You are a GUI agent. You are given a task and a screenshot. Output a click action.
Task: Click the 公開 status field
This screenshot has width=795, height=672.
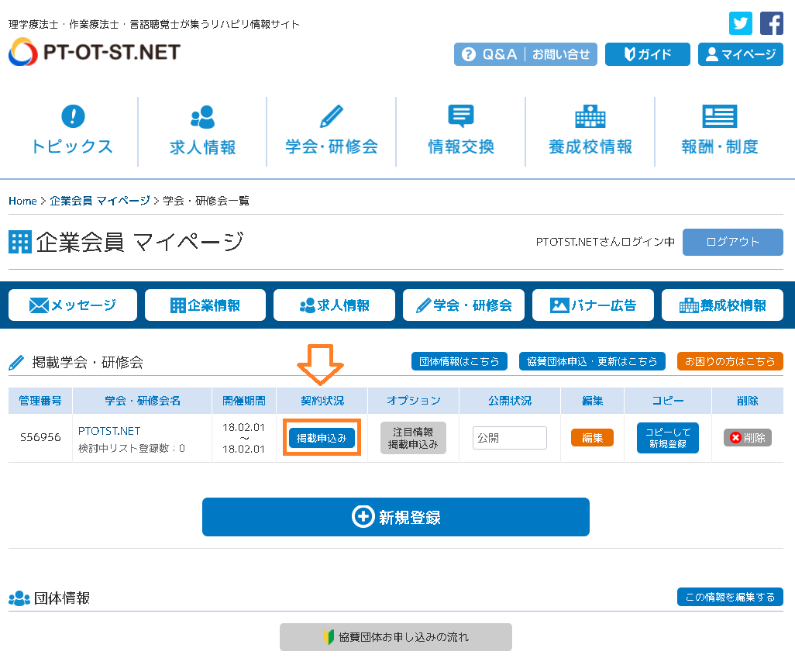pyautogui.click(x=509, y=438)
